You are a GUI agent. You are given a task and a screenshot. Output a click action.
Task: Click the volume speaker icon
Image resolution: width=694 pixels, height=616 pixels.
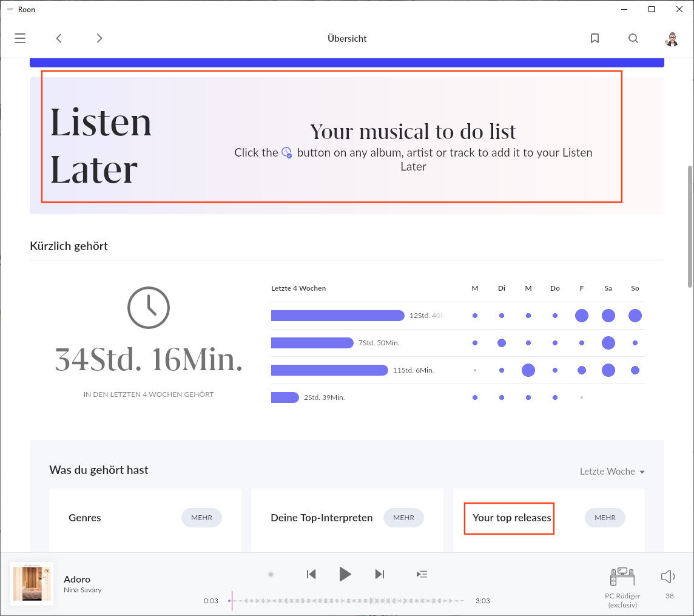click(x=668, y=577)
